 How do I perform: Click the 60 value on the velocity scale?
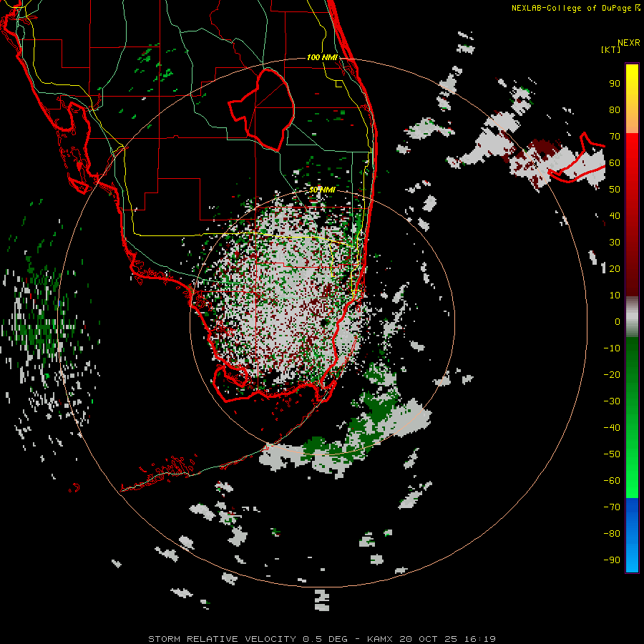point(615,163)
